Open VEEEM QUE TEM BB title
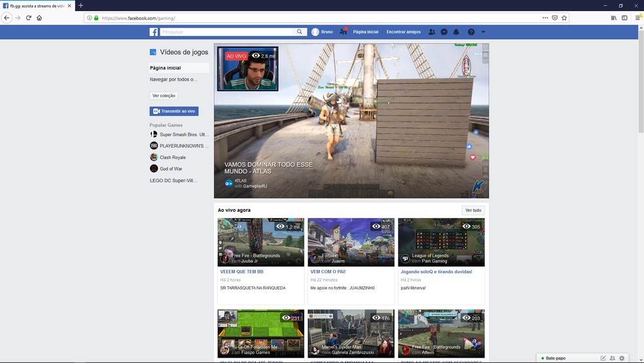Viewport: 644px width, 363px height. pyautogui.click(x=241, y=272)
